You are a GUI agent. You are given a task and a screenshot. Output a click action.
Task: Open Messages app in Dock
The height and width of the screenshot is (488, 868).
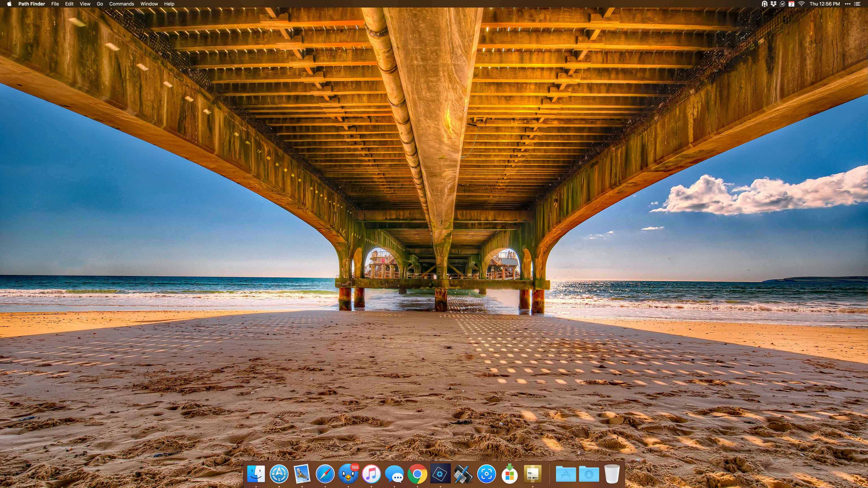394,474
